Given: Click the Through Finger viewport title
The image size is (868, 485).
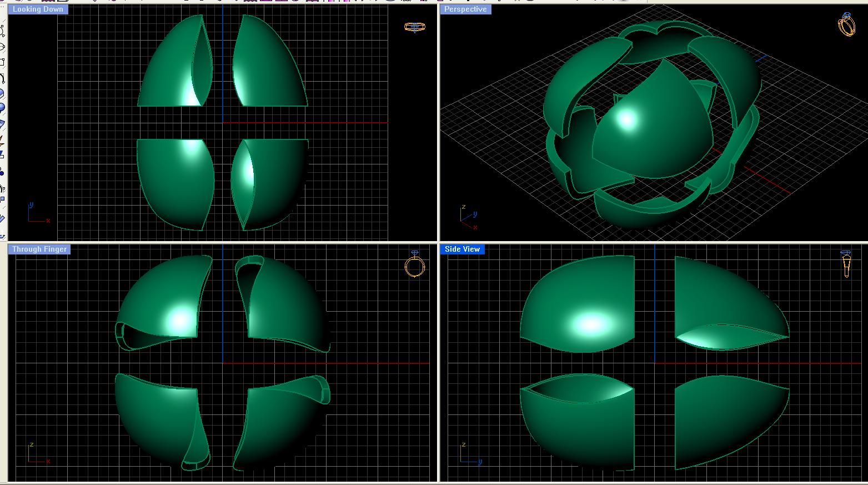Looking at the screenshot, I should (39, 249).
